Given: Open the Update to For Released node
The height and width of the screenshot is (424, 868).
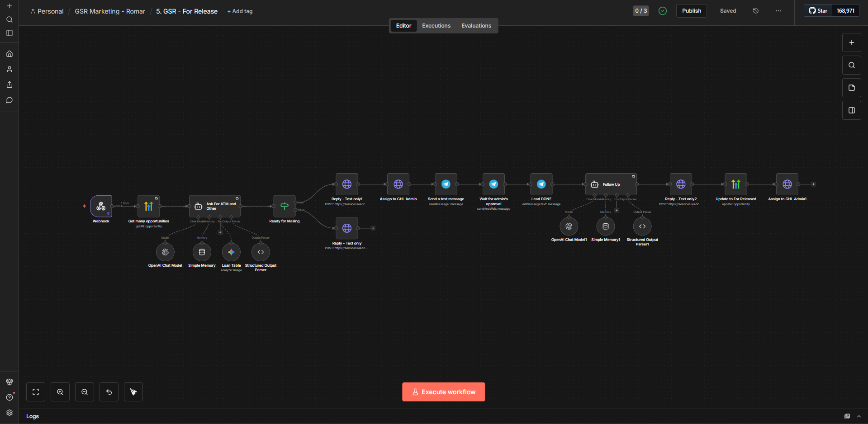Looking at the screenshot, I should click(736, 184).
